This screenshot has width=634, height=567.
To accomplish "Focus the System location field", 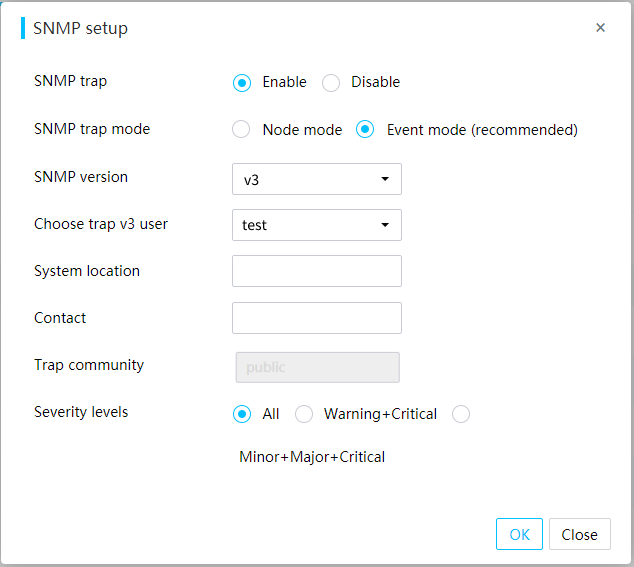I will tap(317, 271).
